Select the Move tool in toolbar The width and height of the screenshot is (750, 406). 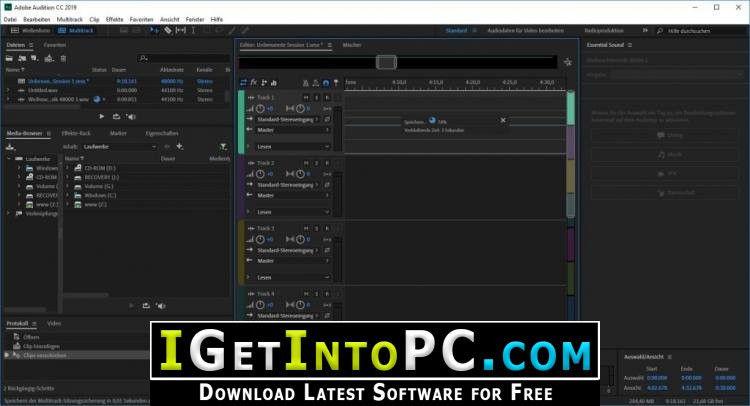coord(154,31)
